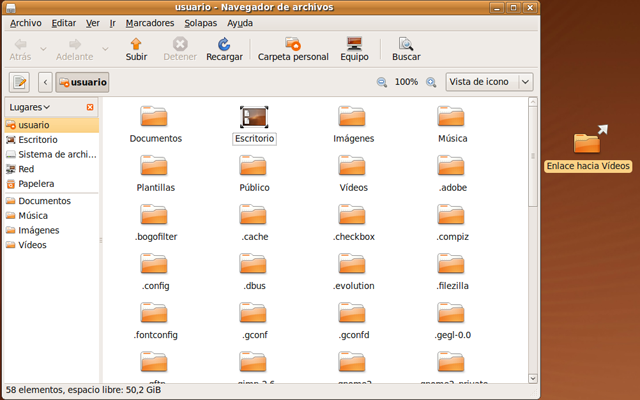Click the zoom in magnifier icon
The width and height of the screenshot is (640, 400).
pos(431,82)
